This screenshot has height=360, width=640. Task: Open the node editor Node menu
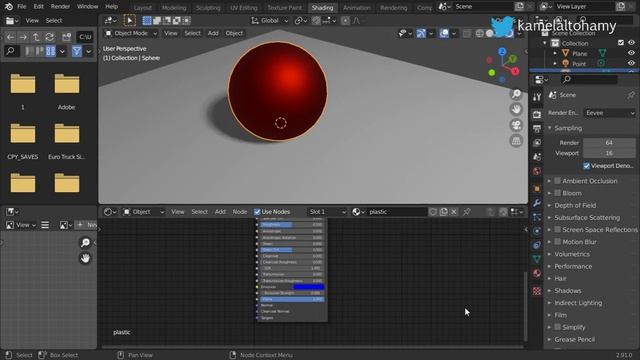(240, 212)
